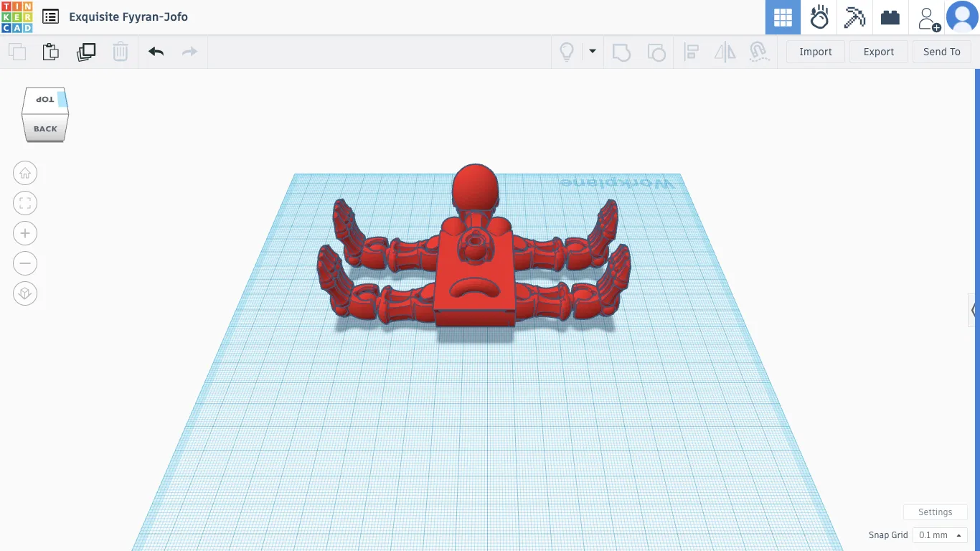The width and height of the screenshot is (980, 551).
Task: Click the Delete trash icon
Action: [121, 52]
